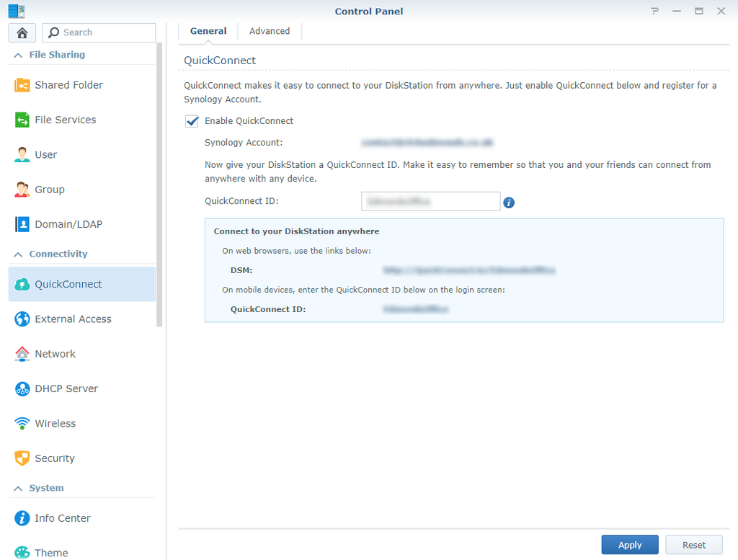Apply the QuickConnect changes
Viewport: 738px width, 560px height.
point(629,545)
